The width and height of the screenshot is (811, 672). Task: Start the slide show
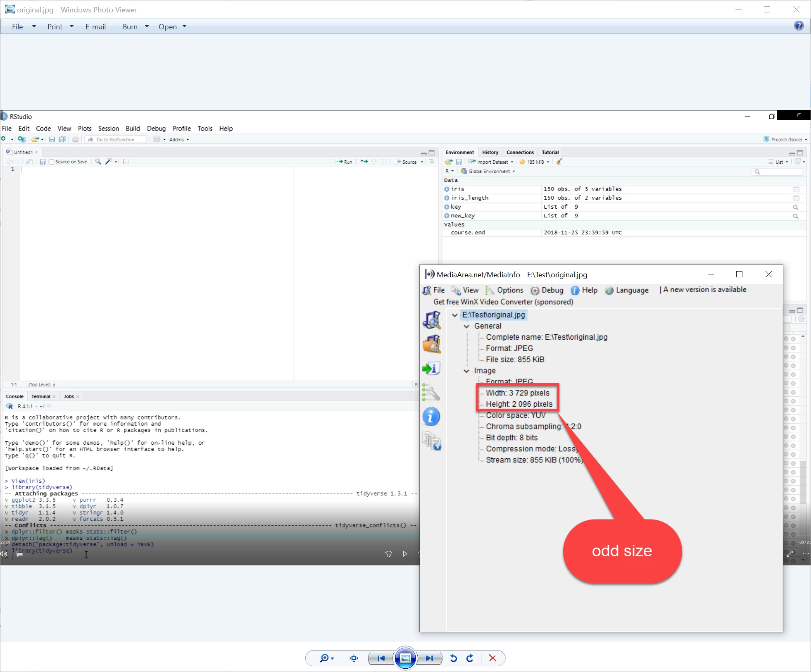click(x=405, y=658)
